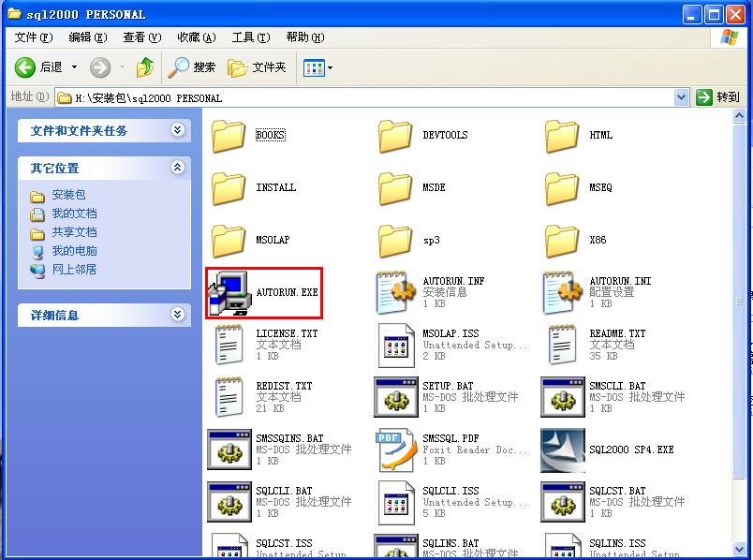Open the Views dropdown arrow
Viewport: 753px width, 560px height.
tap(331, 67)
